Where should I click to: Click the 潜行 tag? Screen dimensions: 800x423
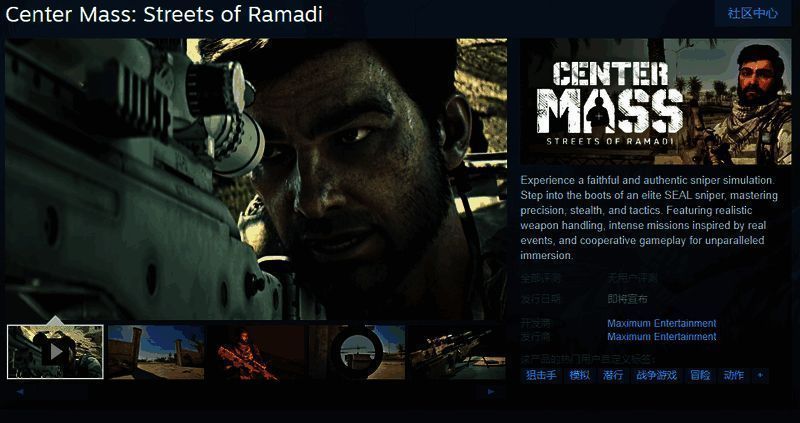(613, 376)
